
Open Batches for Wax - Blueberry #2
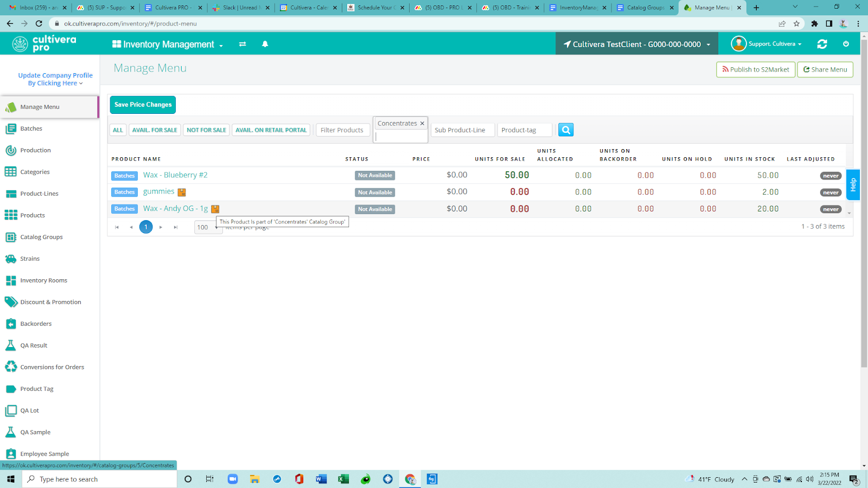(124, 176)
